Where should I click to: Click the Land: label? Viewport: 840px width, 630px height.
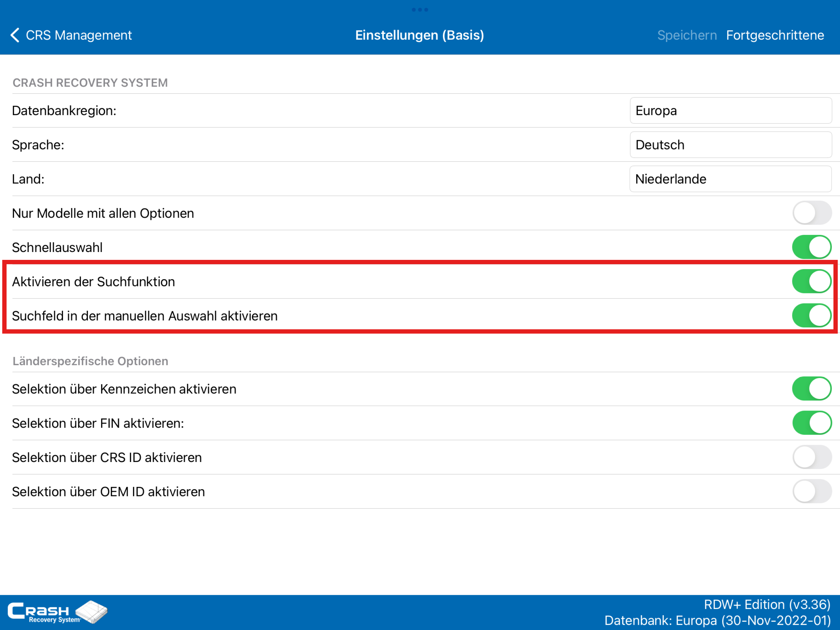[x=28, y=179]
